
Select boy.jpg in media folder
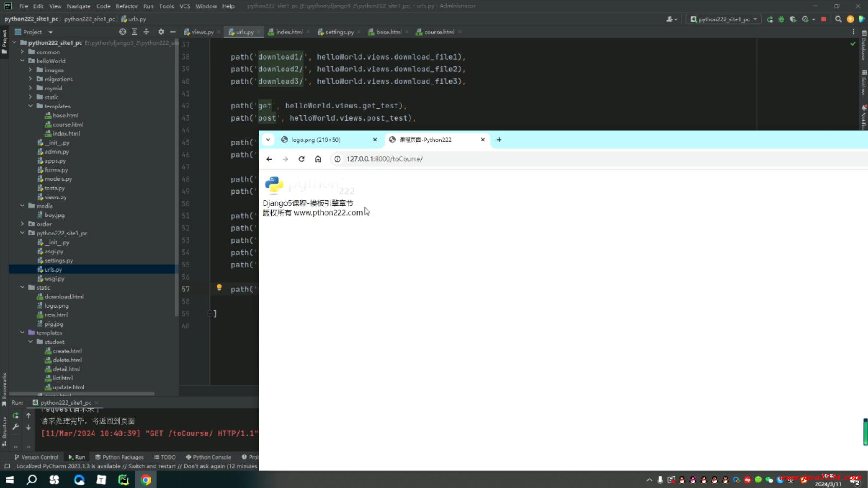[x=54, y=215]
